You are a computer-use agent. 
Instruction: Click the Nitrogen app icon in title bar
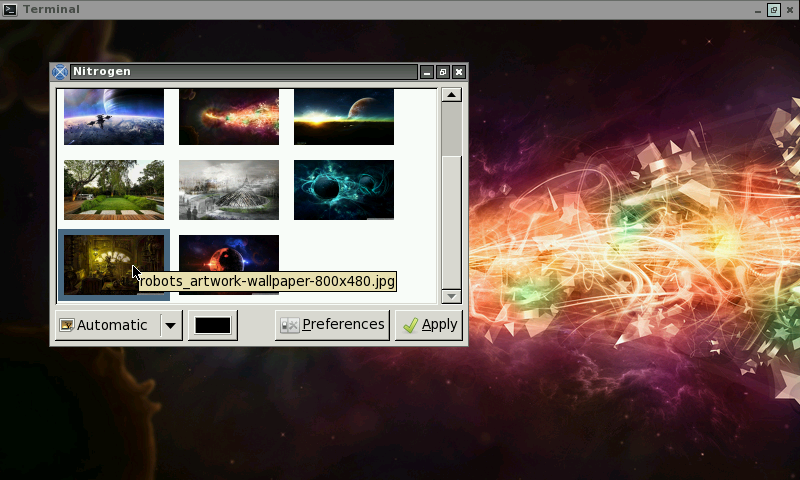60,72
